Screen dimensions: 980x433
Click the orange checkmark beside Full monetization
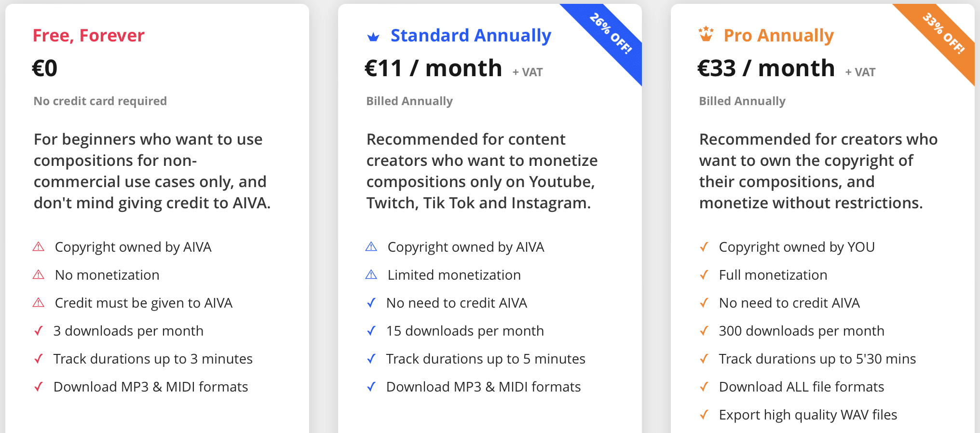pyautogui.click(x=704, y=275)
